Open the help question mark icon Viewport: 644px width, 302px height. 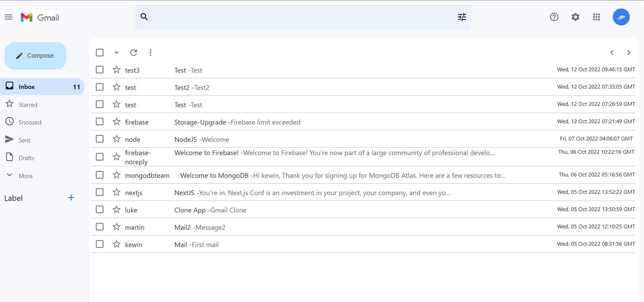point(554,17)
